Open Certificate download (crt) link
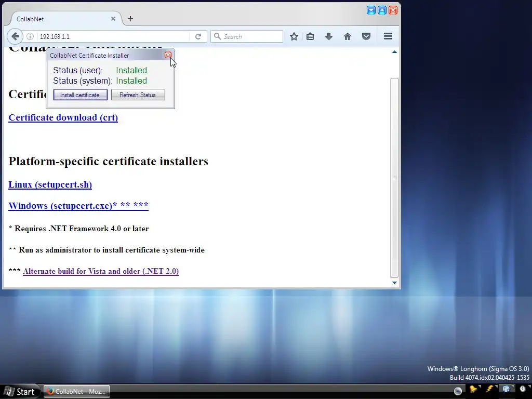Viewport: 532px width, 399px height. pyautogui.click(x=63, y=117)
